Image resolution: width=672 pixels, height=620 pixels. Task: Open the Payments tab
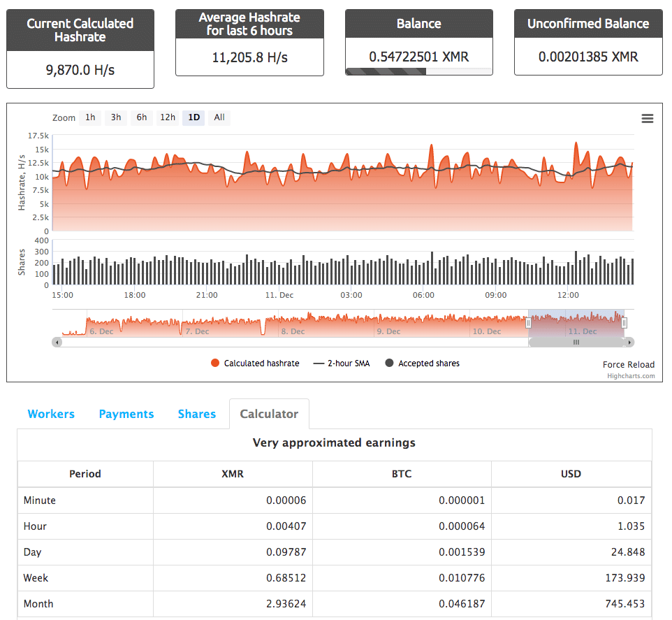126,414
